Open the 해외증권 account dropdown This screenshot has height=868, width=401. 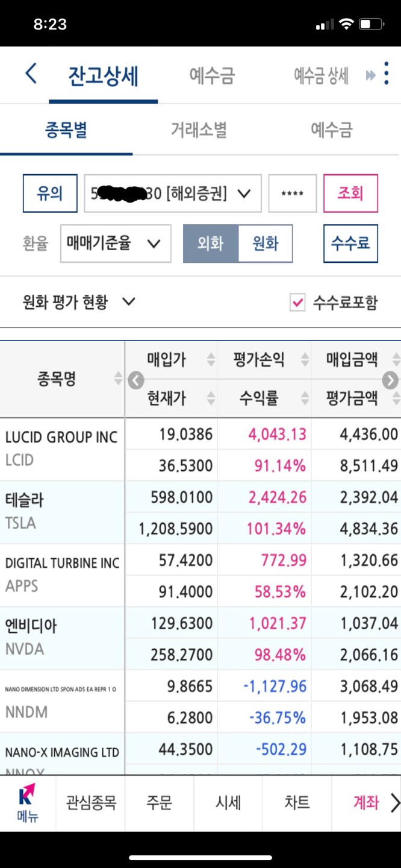click(x=173, y=193)
